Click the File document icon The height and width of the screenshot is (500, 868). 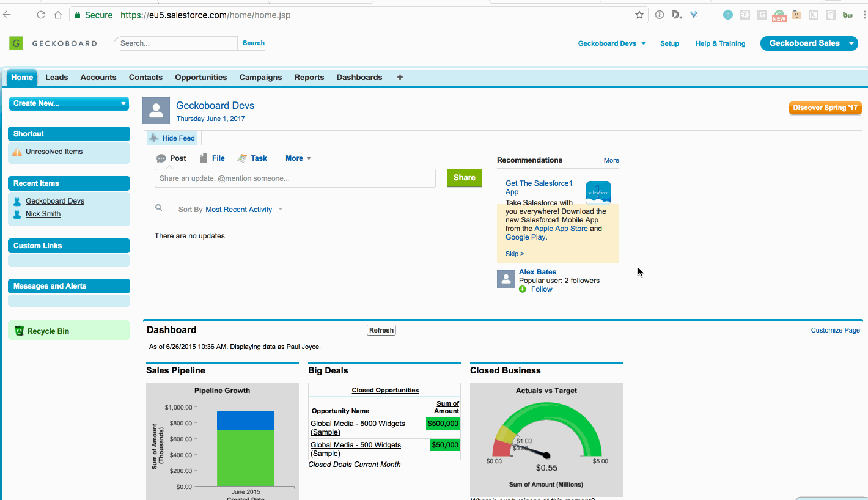[x=204, y=158]
